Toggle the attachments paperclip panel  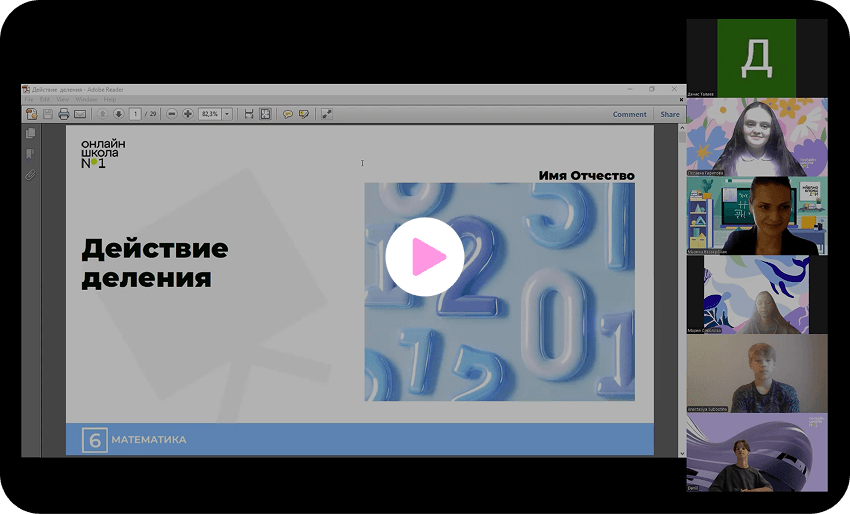(30, 174)
